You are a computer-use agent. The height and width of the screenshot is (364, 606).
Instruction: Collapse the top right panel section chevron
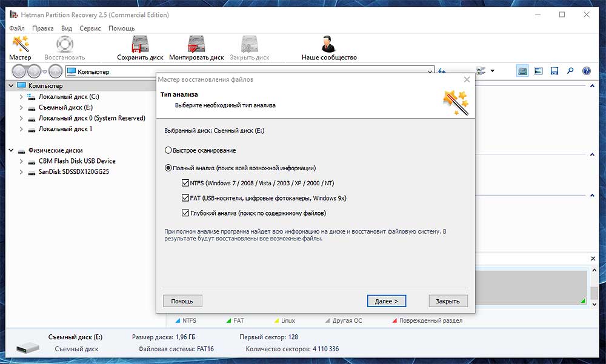tap(592, 86)
